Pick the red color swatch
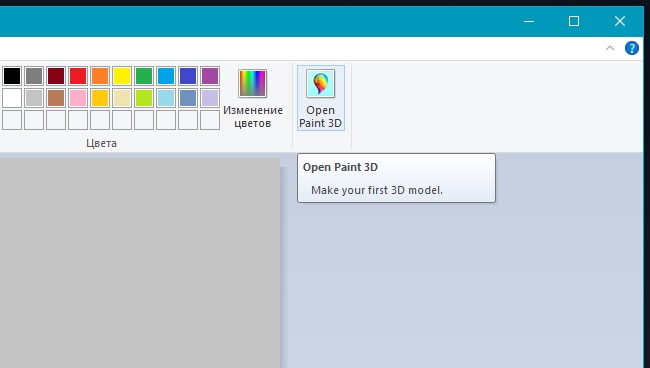The width and height of the screenshot is (650, 368). [x=78, y=76]
